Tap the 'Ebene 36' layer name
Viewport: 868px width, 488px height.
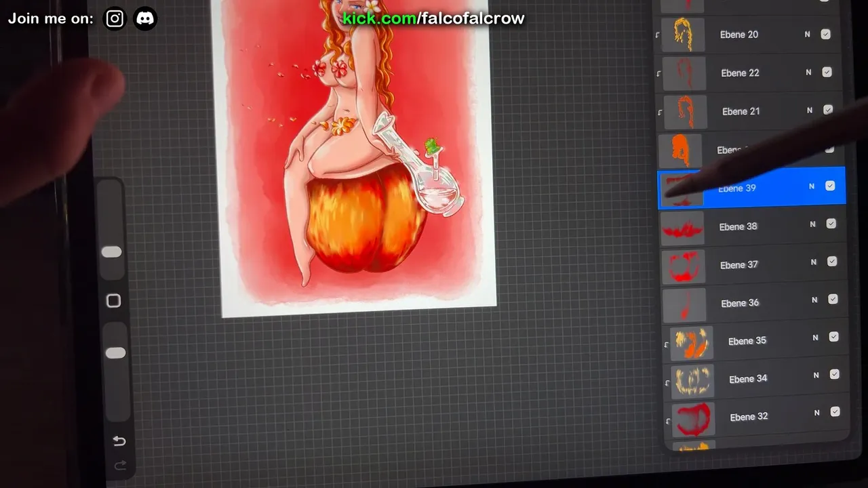tap(740, 303)
